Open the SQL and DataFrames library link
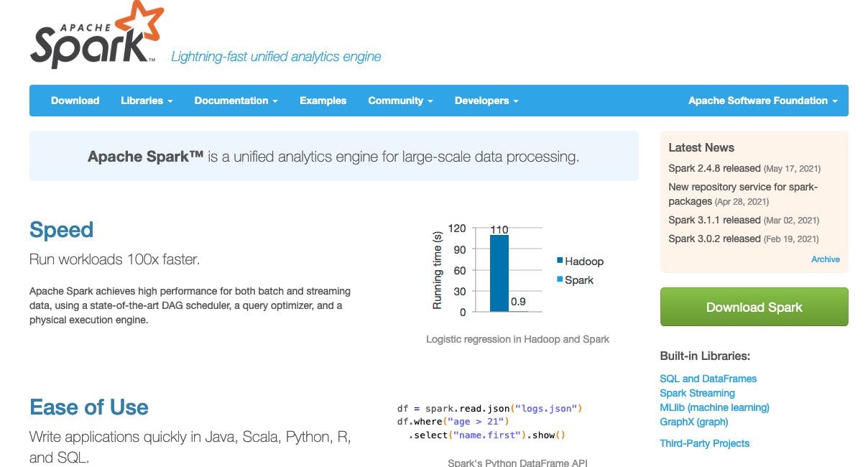The width and height of the screenshot is (868, 467). tap(708, 379)
